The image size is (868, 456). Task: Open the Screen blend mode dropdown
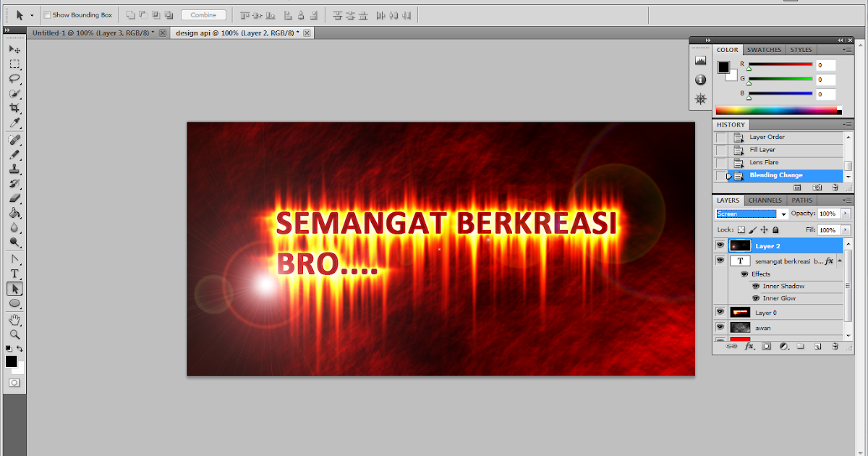pyautogui.click(x=784, y=213)
